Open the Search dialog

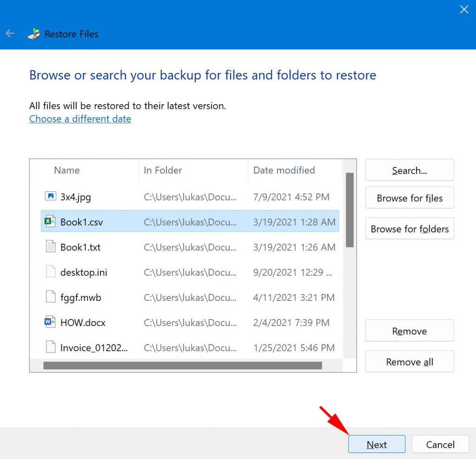coord(409,170)
